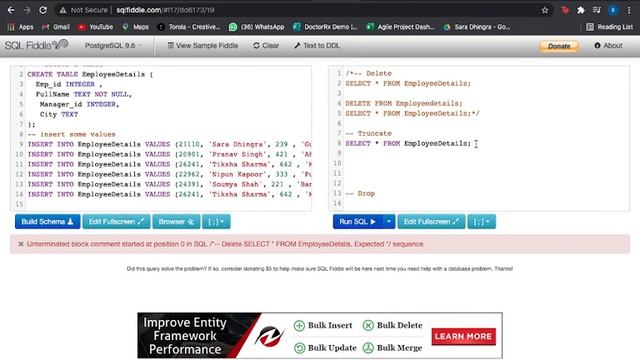The height and width of the screenshot is (360, 640).
Task: Click in the schema editor on CREATE TABLE line
Action: [90, 74]
